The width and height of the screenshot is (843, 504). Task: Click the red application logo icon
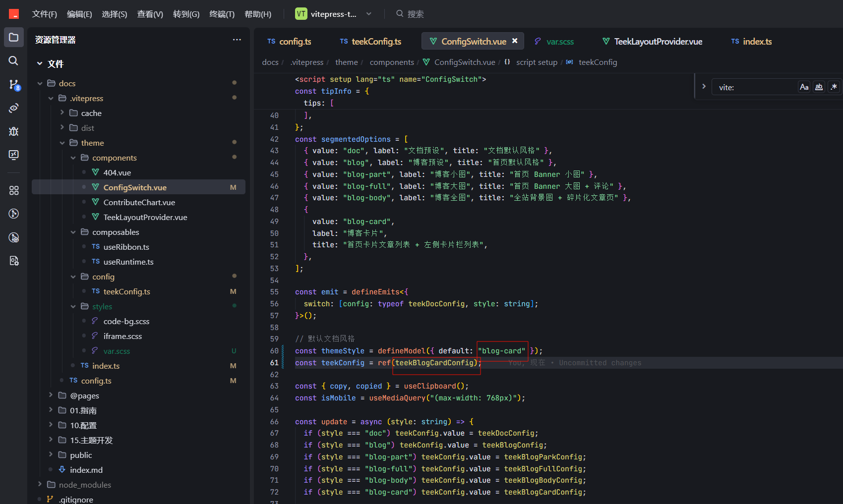[x=14, y=14]
